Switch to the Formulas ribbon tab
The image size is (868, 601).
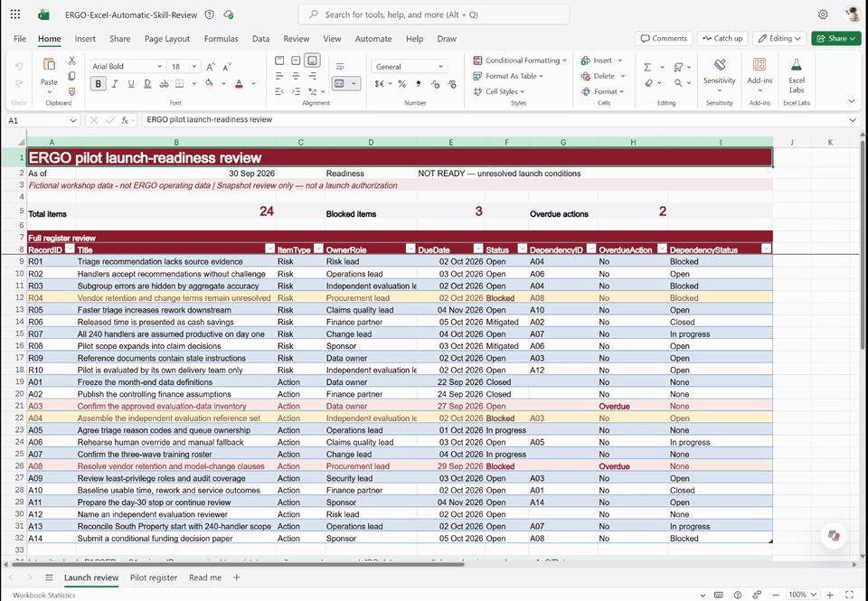pyautogui.click(x=221, y=39)
